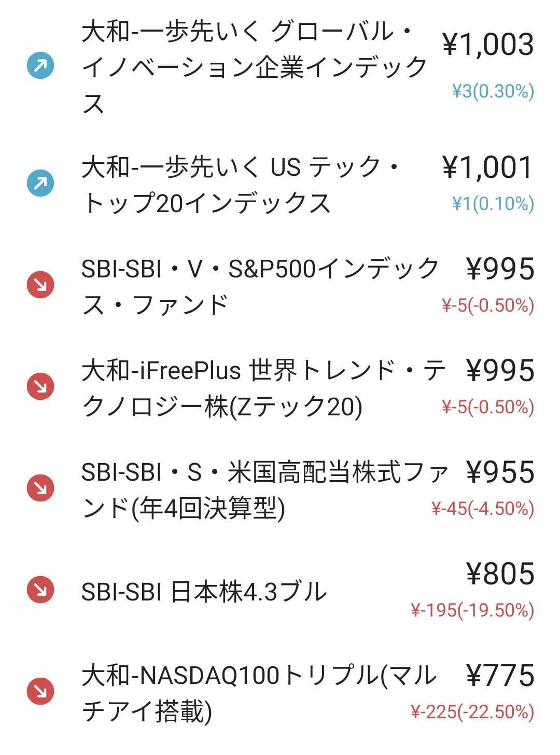Select SBI-SBI・V・S&P500インデックス・ファンド name
The width and height of the screenshot is (560, 755).
pos(259,286)
